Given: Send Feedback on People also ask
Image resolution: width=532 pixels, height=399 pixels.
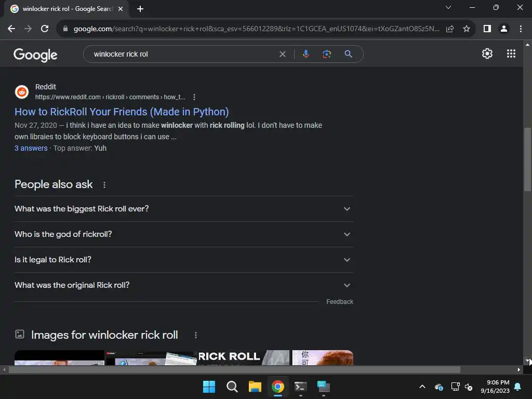Looking at the screenshot, I should [340, 302].
